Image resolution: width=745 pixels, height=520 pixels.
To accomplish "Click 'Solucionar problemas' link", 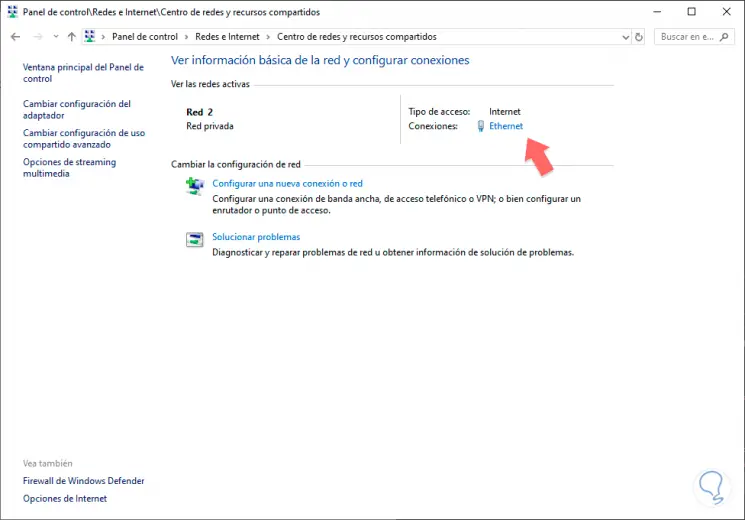I will point(256,237).
